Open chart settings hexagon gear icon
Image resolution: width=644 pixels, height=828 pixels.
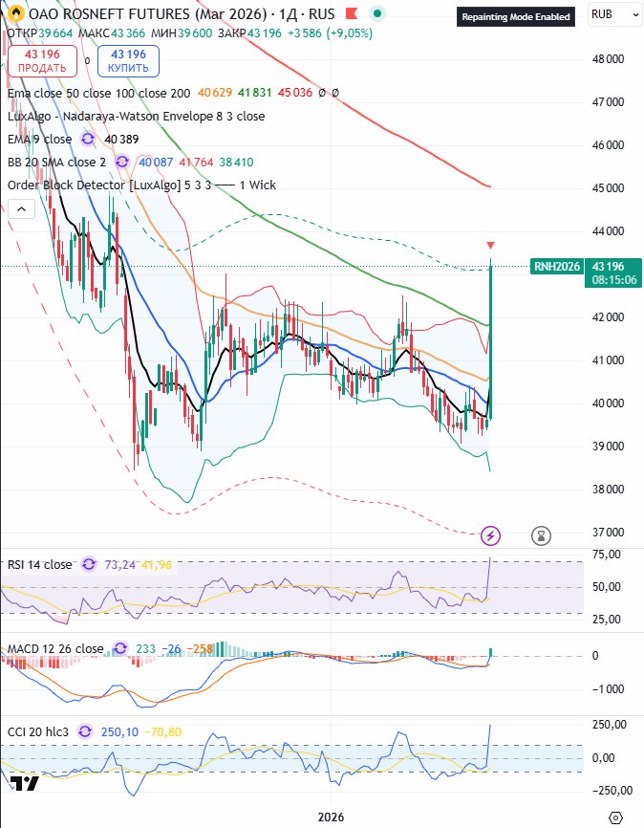[615, 817]
